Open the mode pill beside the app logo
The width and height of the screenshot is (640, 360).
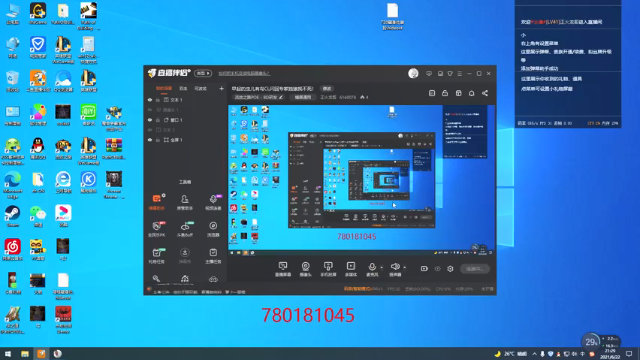203,73
